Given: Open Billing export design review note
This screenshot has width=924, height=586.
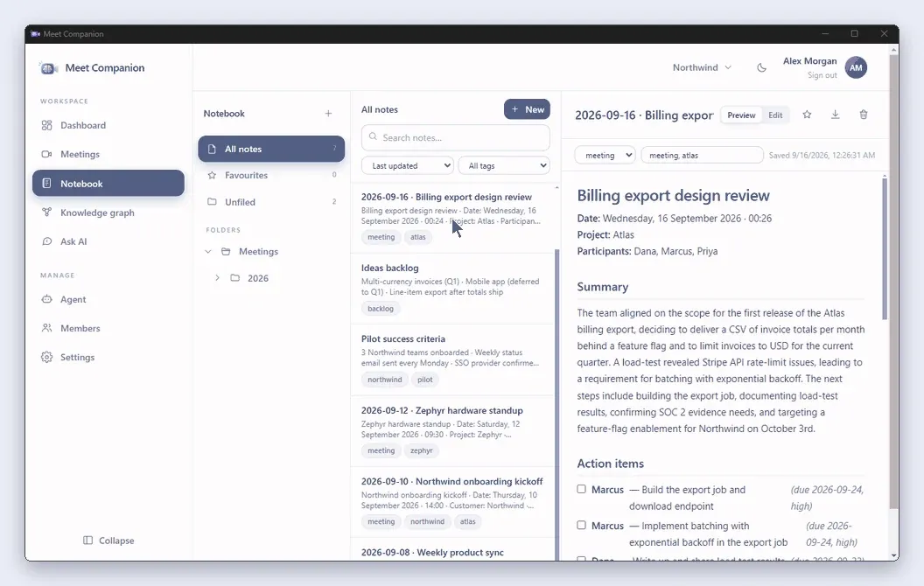Looking at the screenshot, I should pos(452,217).
